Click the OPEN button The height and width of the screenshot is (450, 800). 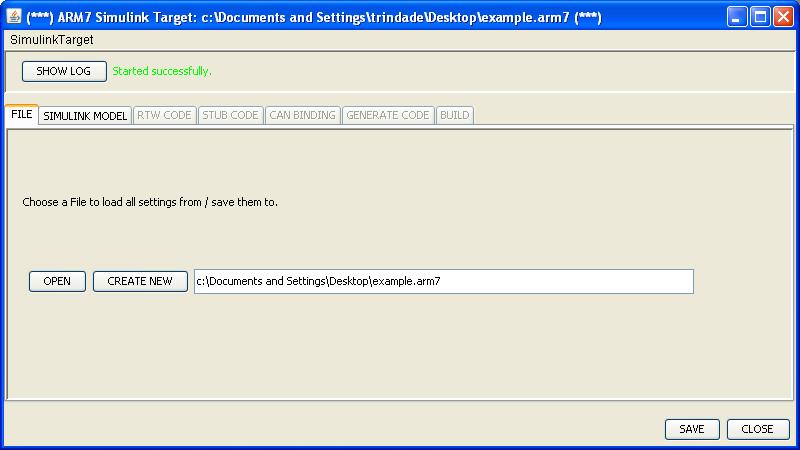click(x=57, y=281)
